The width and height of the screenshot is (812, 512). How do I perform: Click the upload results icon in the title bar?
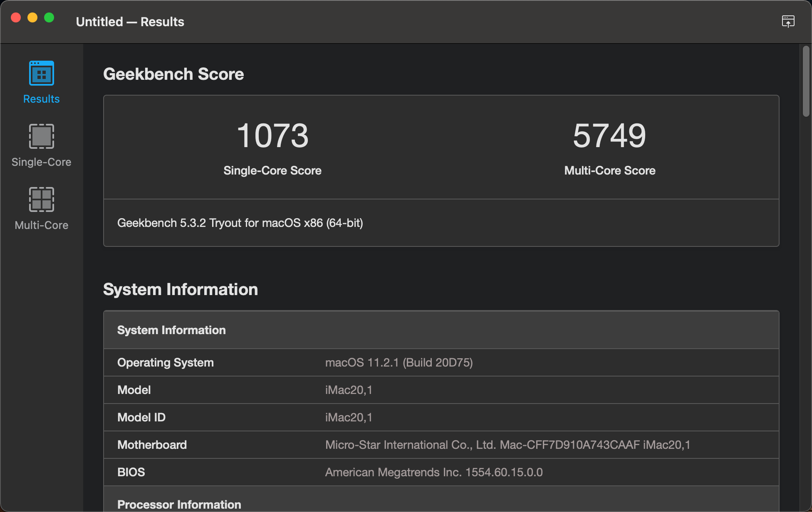pyautogui.click(x=788, y=21)
